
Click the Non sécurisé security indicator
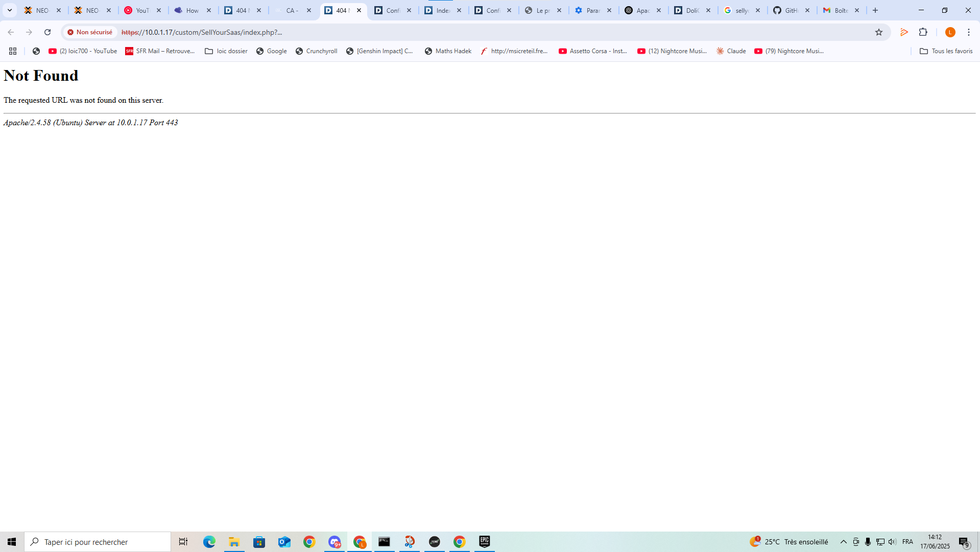(90, 32)
